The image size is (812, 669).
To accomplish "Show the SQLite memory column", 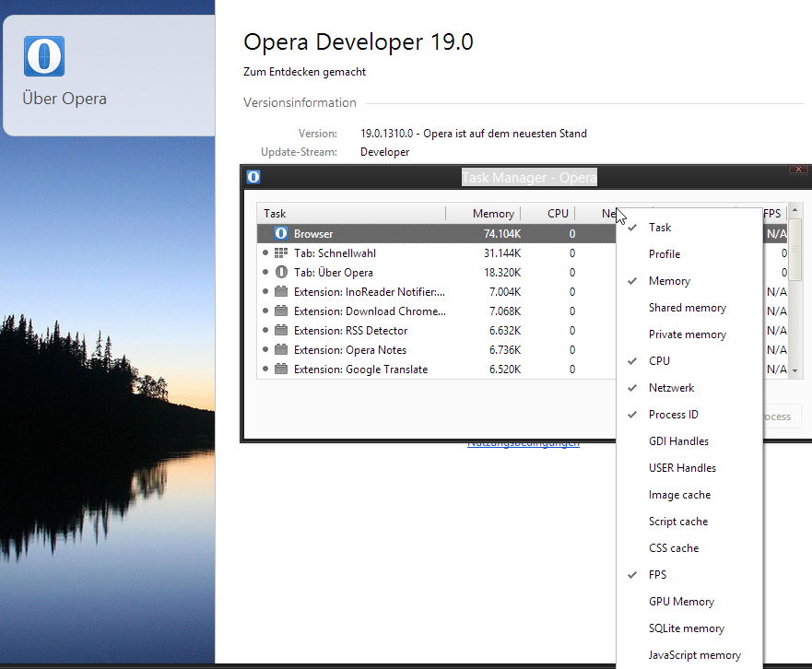I will (x=689, y=628).
